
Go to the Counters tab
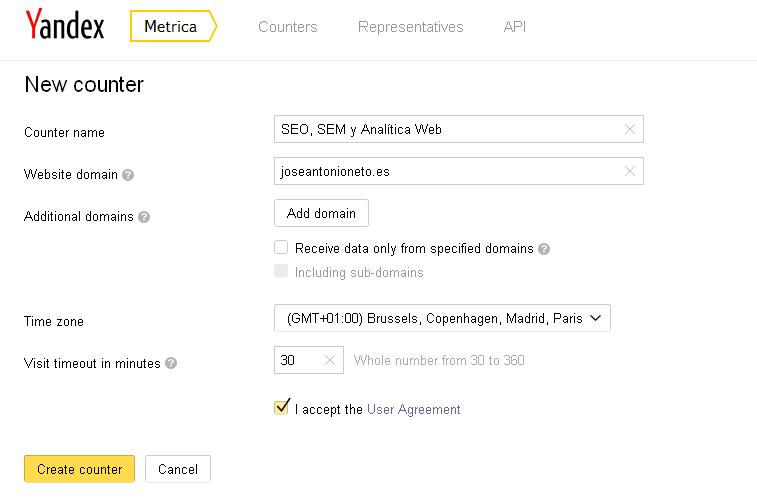click(x=287, y=27)
